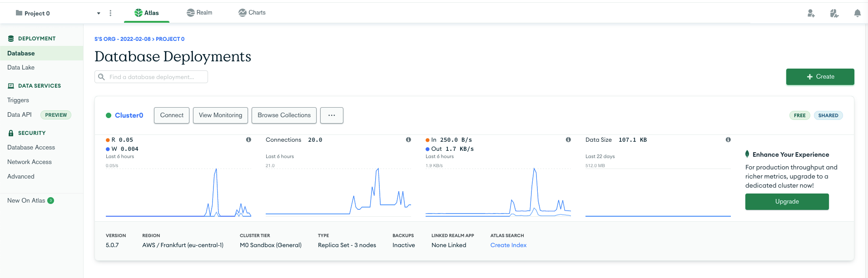
Task: Open project options vertical dots menu
Action: tap(110, 13)
